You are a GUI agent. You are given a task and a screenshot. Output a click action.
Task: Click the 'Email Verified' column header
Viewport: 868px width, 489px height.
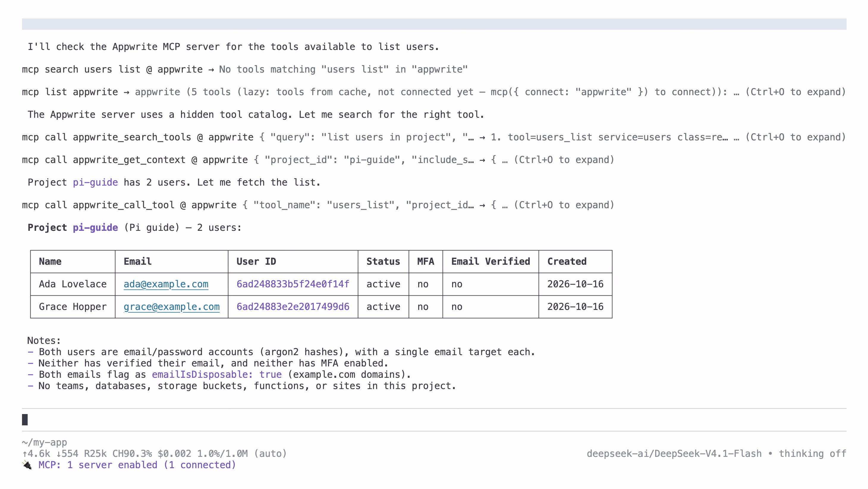click(x=490, y=261)
